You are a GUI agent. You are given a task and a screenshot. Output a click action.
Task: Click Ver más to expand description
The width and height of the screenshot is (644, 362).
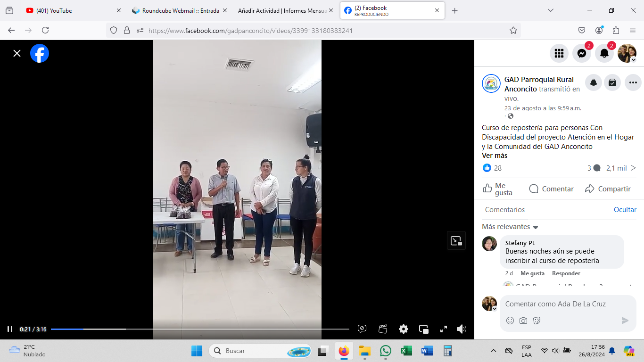click(x=495, y=156)
